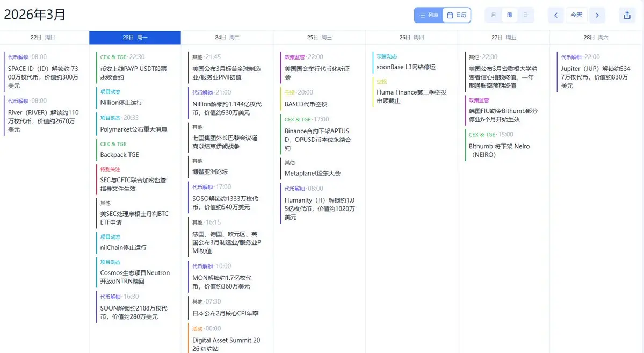Viewport: 644px width, 353px height.
Task: Open the 日本公布2月核心CPI年率 event
Action: pyautogui.click(x=229, y=308)
